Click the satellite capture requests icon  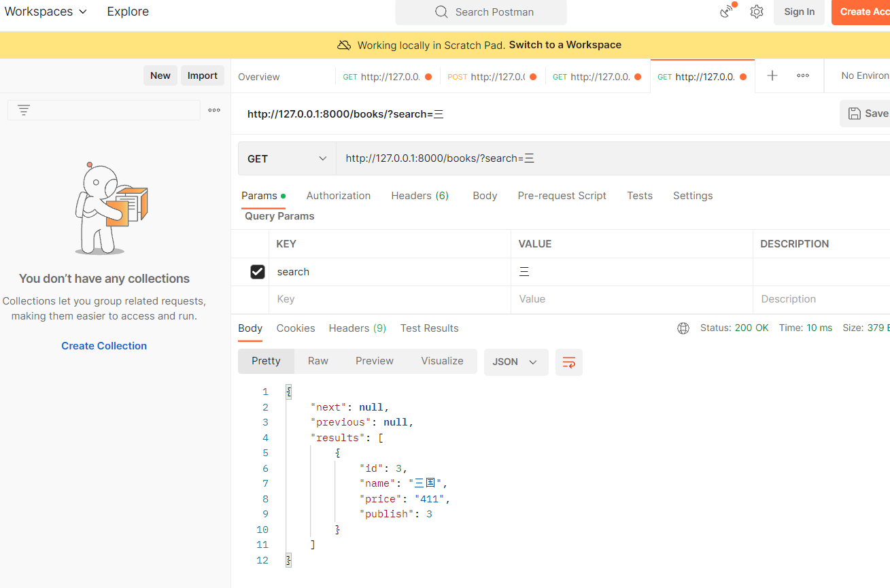coord(727,12)
